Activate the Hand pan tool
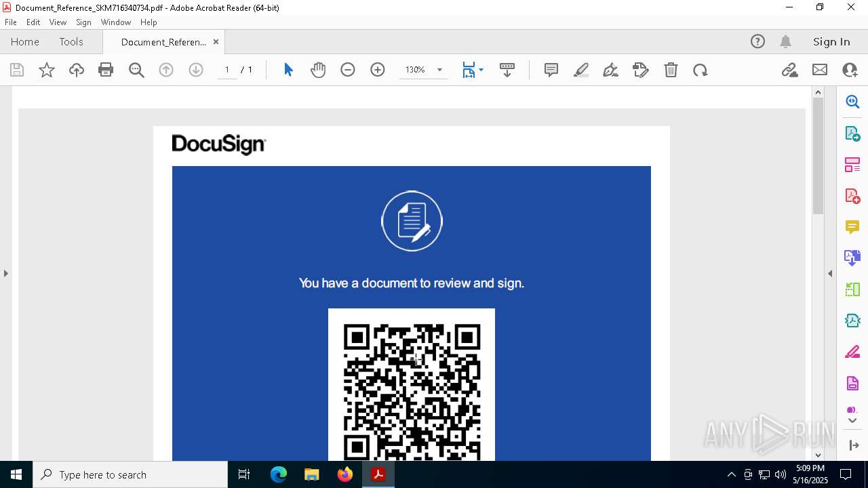Screen dimensions: 868x488 tap(318, 70)
